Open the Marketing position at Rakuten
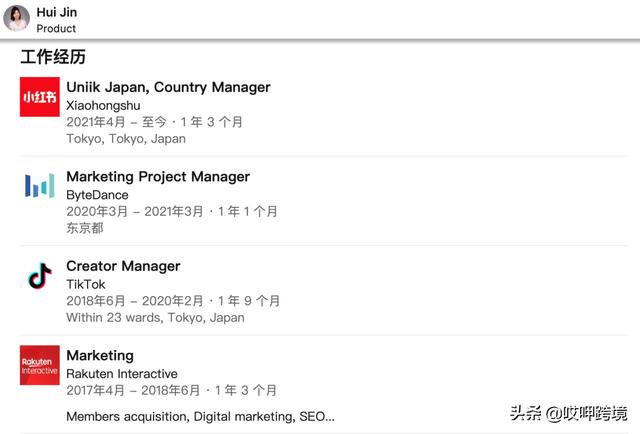 (x=100, y=355)
